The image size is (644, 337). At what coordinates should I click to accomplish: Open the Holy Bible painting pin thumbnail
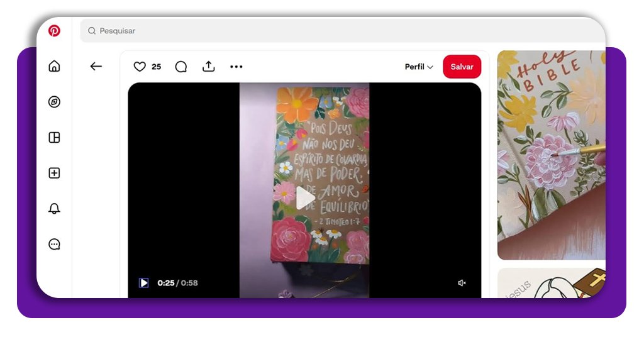click(551, 155)
